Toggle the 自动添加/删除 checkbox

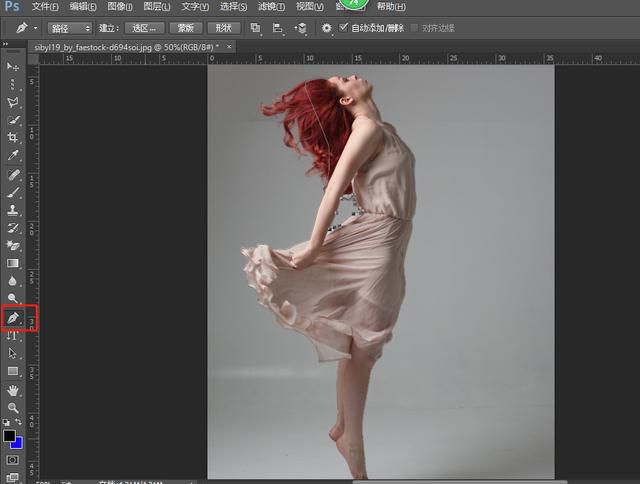coord(344,27)
